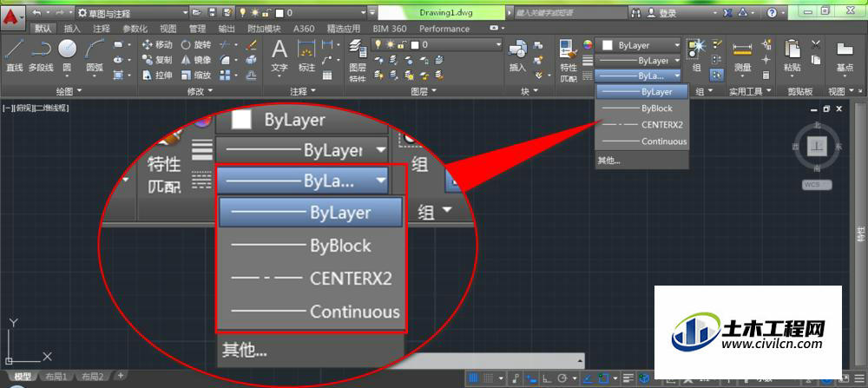Image resolution: width=868 pixels, height=388 pixels.
Task: Select the 多段线 (Polyline) tool
Action: click(x=41, y=57)
